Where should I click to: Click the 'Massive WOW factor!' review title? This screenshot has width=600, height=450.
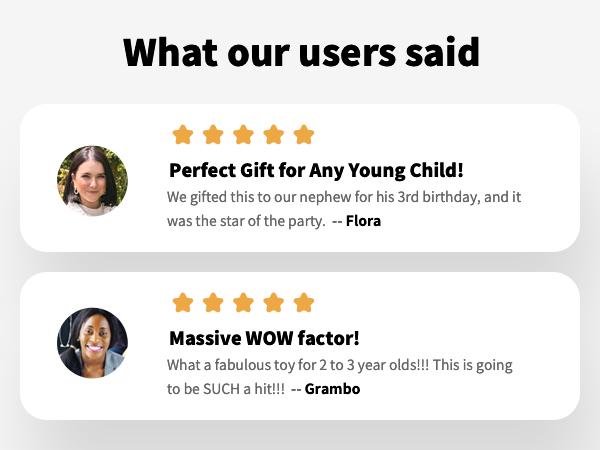[x=264, y=338]
